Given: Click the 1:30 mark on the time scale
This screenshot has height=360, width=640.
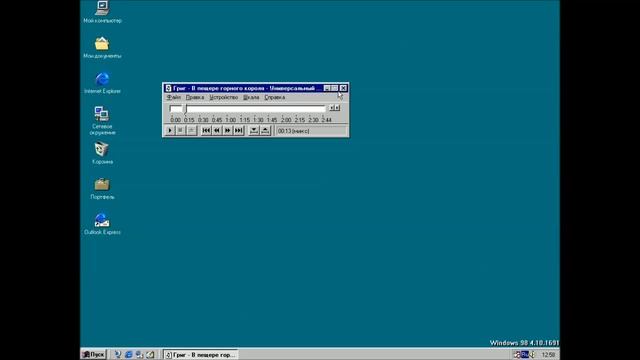Looking at the screenshot, I should point(258,120).
